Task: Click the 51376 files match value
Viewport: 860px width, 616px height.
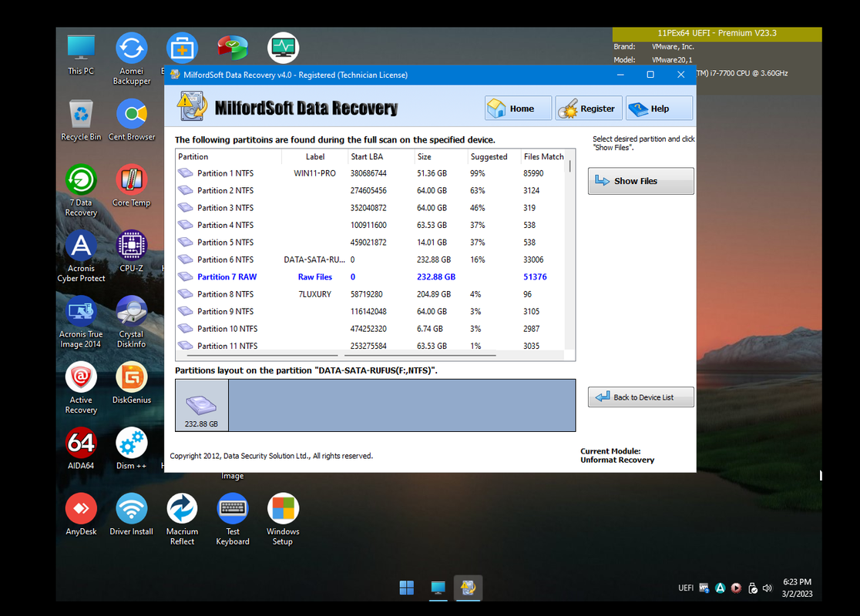Action: [535, 276]
